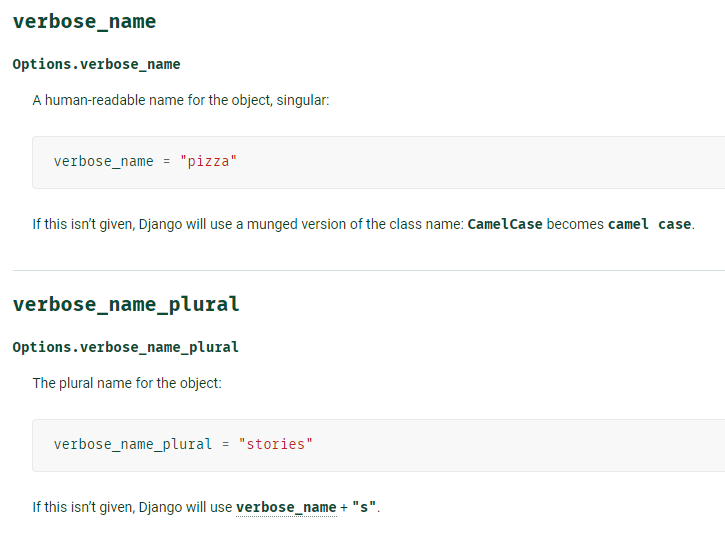Image resolution: width=725 pixels, height=533 pixels.
Task: Click "The plural name for the object" text
Action: coord(127,383)
